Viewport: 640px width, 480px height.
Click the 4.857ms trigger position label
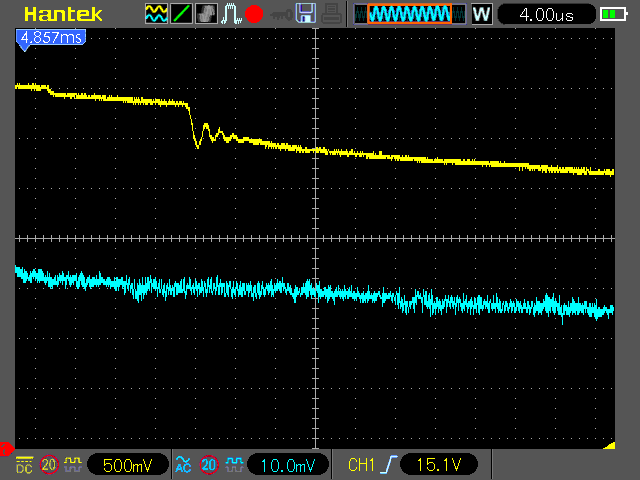(51, 38)
